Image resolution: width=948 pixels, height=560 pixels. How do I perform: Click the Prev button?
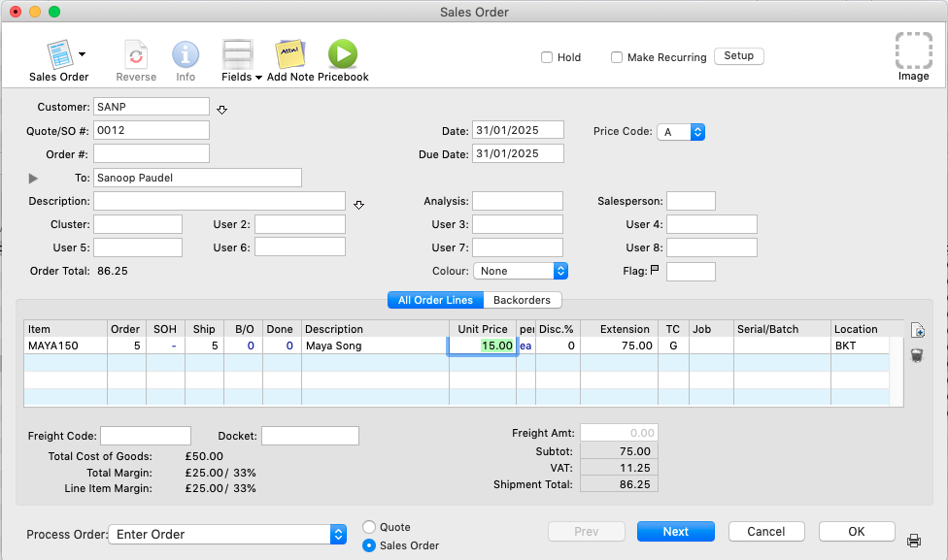pyautogui.click(x=586, y=531)
